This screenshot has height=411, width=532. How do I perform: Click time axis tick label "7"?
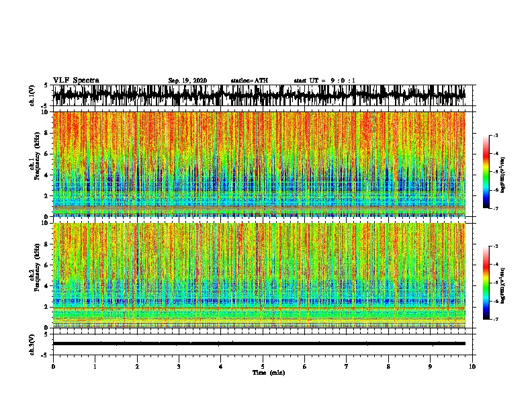[347, 367]
